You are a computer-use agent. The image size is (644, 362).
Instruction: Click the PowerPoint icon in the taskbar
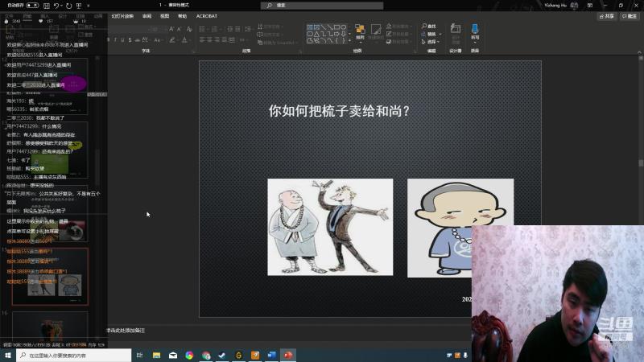tap(287, 355)
